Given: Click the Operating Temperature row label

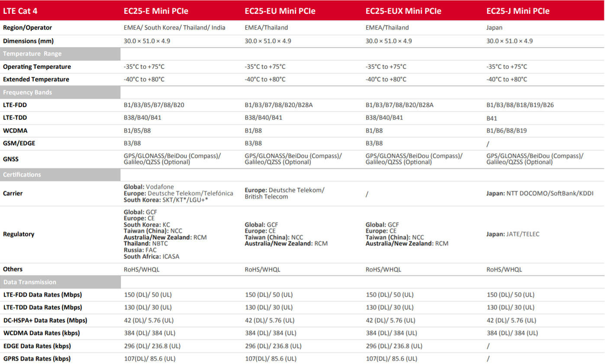Looking at the screenshot, I should [37, 67].
